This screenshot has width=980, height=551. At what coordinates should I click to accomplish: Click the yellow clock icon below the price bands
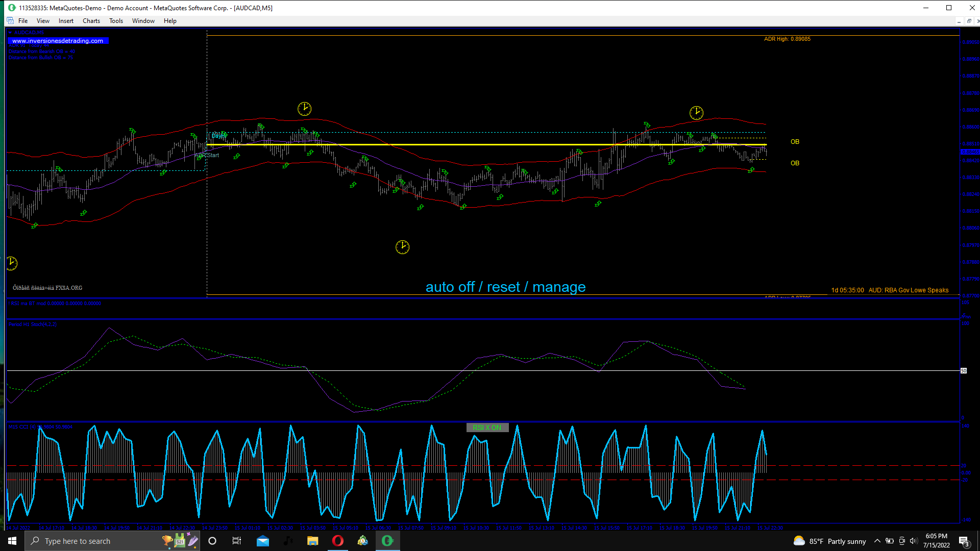click(402, 247)
